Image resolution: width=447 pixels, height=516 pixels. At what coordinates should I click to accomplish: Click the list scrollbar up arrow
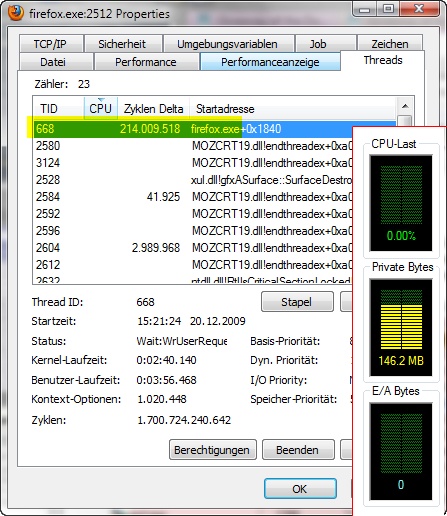pyautogui.click(x=405, y=107)
